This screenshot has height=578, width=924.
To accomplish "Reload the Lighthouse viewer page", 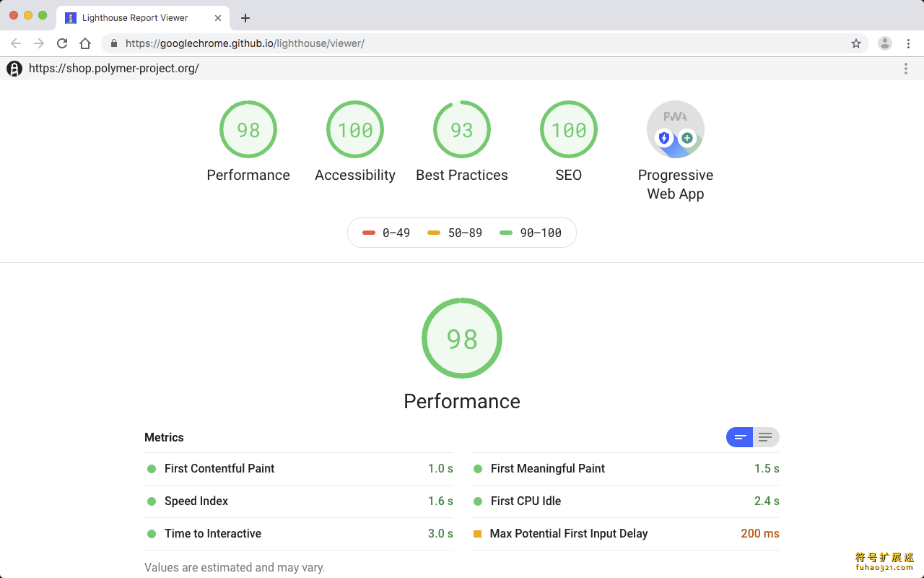I will tap(62, 43).
